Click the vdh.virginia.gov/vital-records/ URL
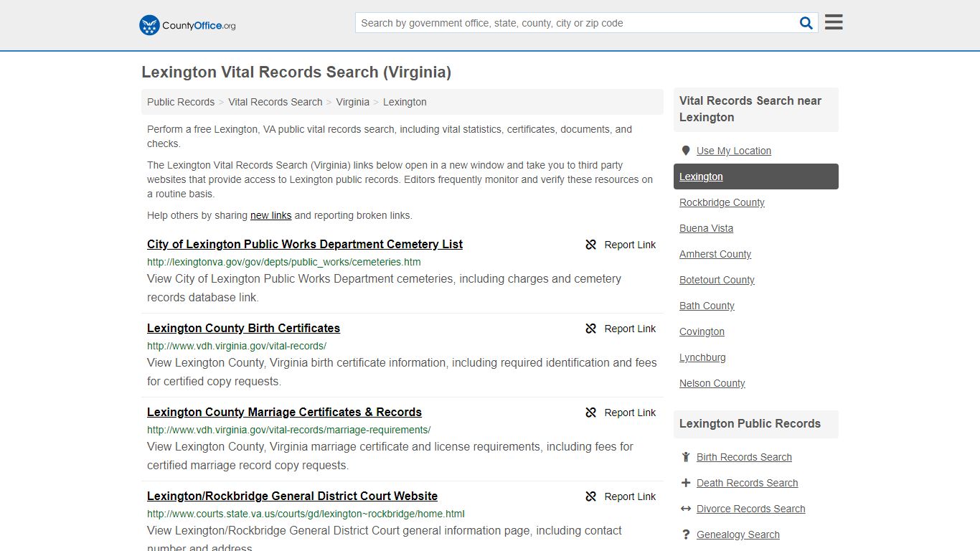Screen dimensions: 980x551 coord(237,346)
